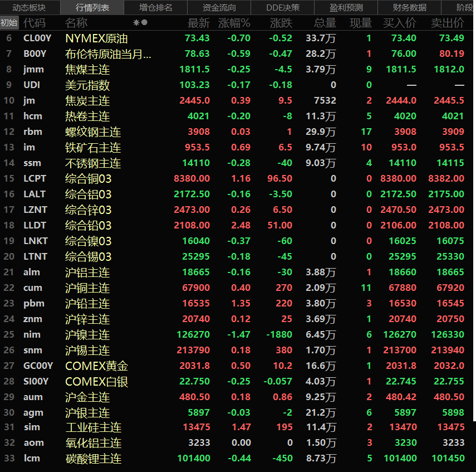The height and width of the screenshot is (472, 476).
Task: Select the 沪镍主连 row
Action: pyautogui.click(x=87, y=335)
